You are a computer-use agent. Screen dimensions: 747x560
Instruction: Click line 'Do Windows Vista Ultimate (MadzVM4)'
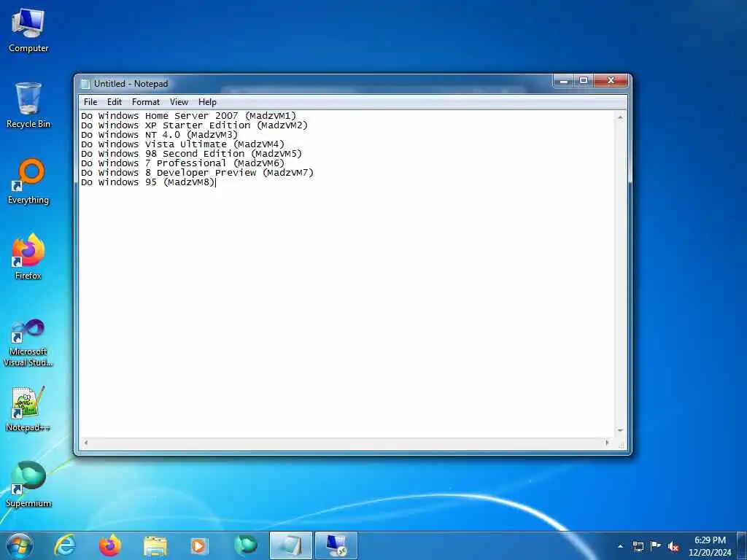[x=182, y=144]
